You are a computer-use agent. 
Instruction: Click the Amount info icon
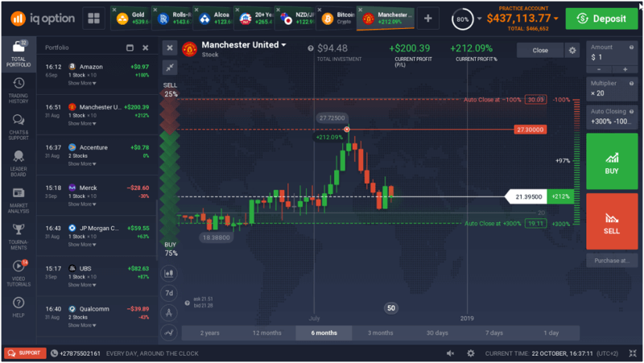click(x=632, y=47)
